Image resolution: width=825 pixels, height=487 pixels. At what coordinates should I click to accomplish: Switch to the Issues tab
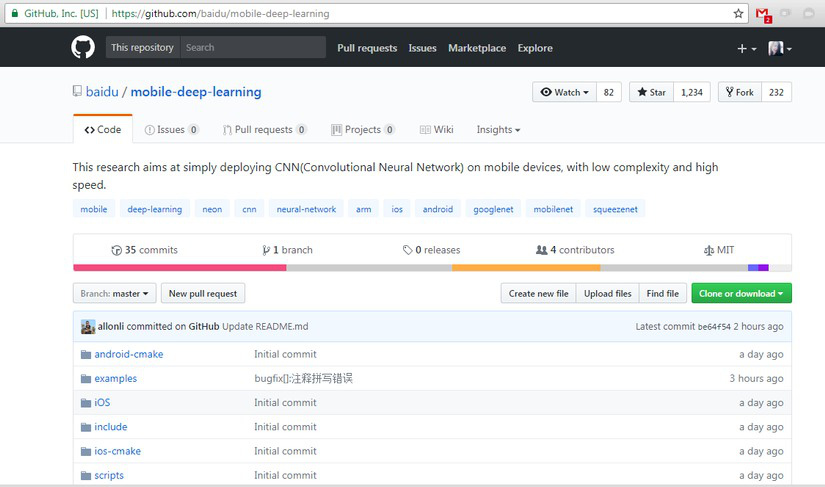(x=172, y=129)
